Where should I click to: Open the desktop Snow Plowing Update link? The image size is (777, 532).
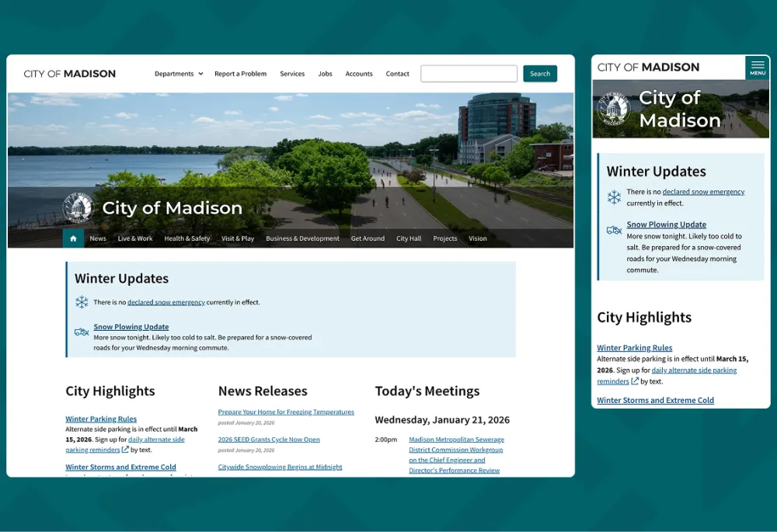(131, 327)
